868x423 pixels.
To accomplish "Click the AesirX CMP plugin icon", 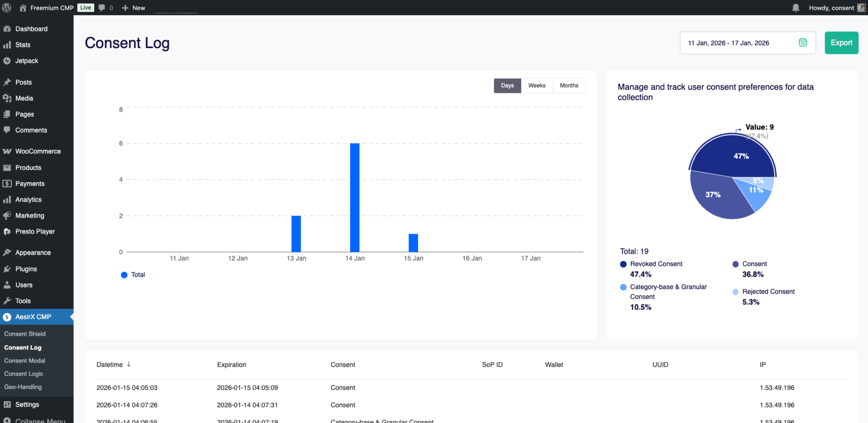I will point(8,317).
